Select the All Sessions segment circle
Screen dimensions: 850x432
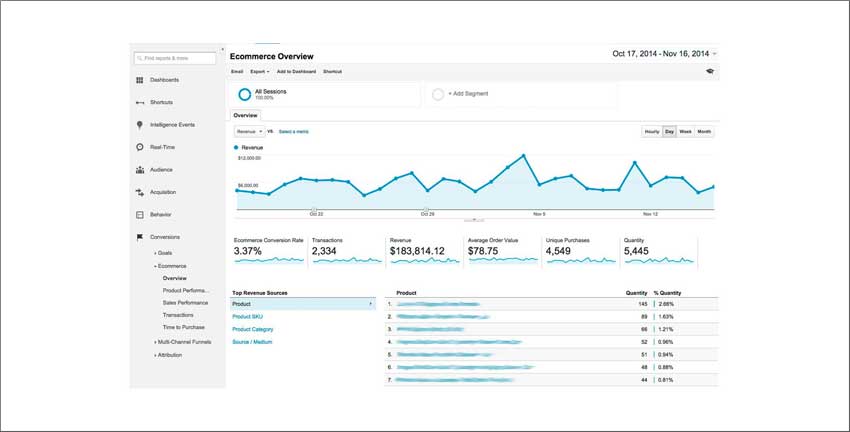244,95
